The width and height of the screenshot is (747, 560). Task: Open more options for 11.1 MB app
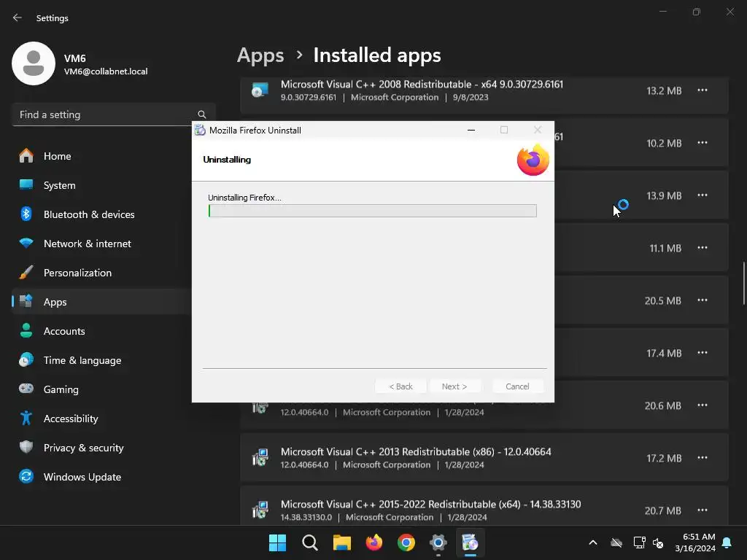point(703,248)
